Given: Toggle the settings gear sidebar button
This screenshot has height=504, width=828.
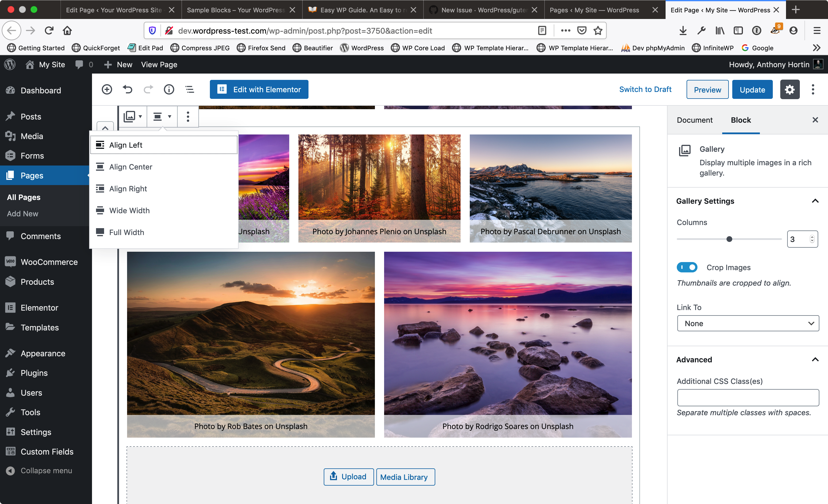Looking at the screenshot, I should (x=789, y=89).
